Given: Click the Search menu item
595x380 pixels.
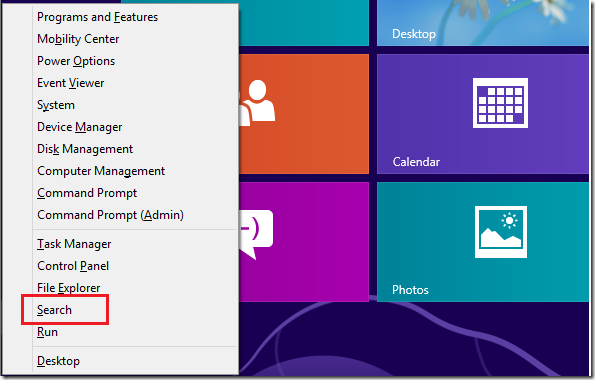Looking at the screenshot, I should point(54,310).
